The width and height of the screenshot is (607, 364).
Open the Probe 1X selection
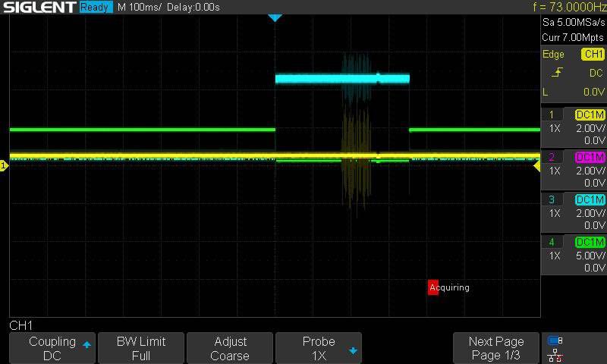coord(319,348)
